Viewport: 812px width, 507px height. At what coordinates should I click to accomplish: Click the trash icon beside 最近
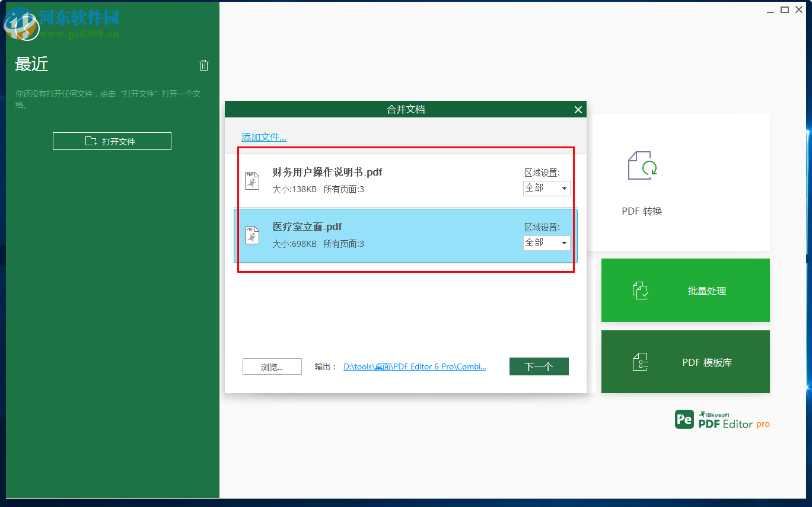point(203,65)
